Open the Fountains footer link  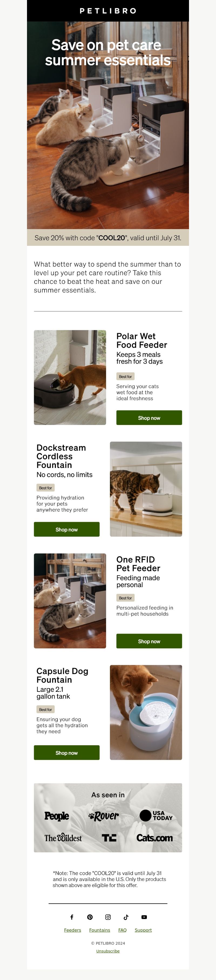tap(99, 930)
